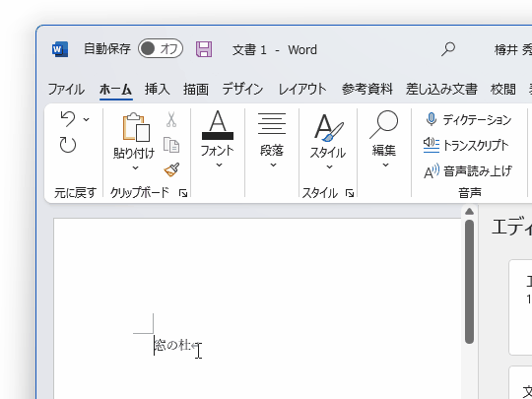Click the 文書 1 - Word title text
The height and width of the screenshot is (399, 532).
tap(275, 50)
